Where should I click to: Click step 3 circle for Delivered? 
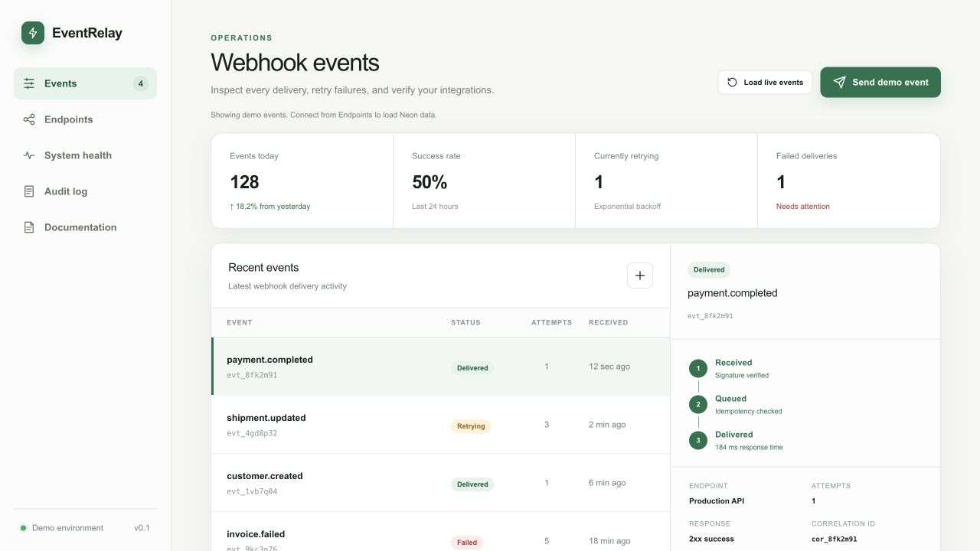pyautogui.click(x=698, y=441)
